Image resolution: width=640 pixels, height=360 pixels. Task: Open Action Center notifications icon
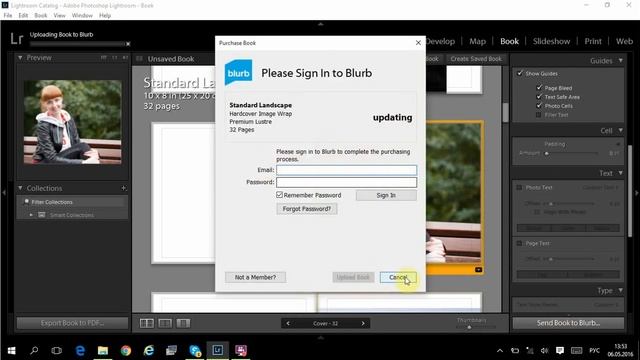point(560,351)
